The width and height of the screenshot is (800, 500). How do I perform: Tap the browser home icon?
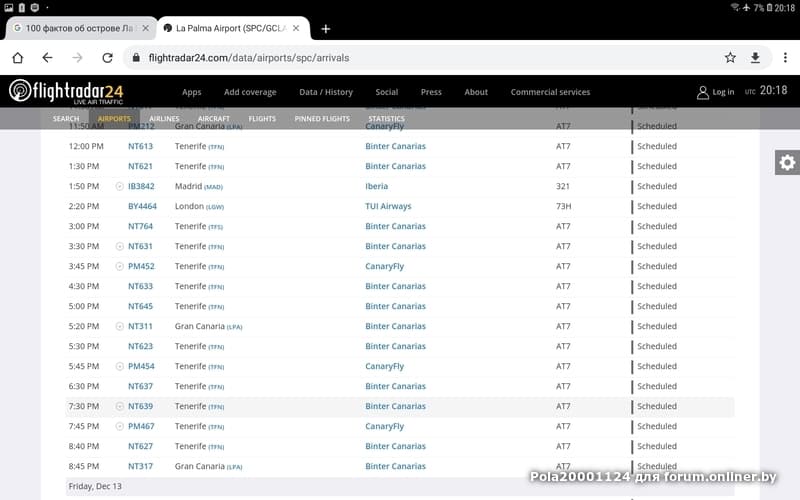coord(18,58)
